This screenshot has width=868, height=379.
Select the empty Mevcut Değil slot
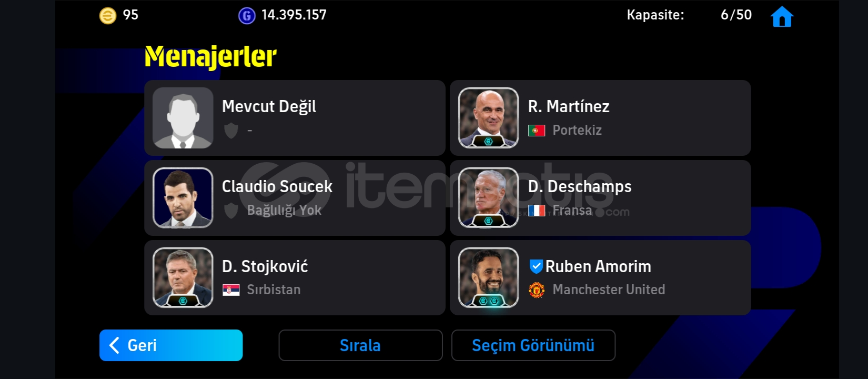(x=295, y=118)
